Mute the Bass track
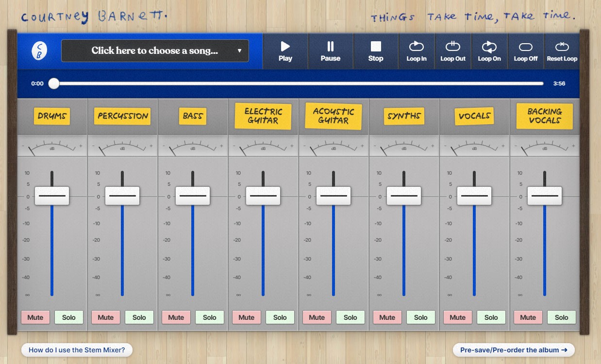Viewport: 601px width, 364px height. (176, 317)
